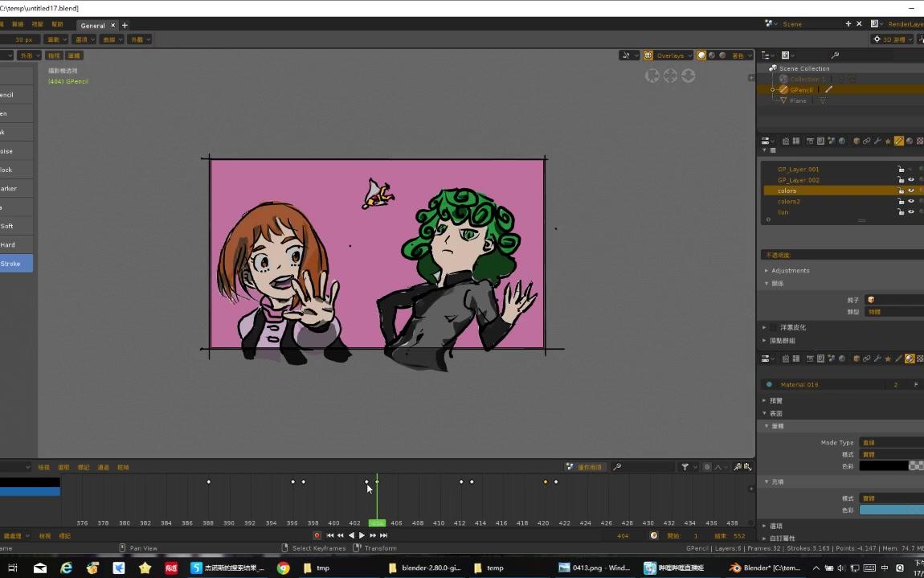This screenshot has height=578, width=924.
Task: Open the Scene tab in the lower Properties panel
Action: [832, 359]
